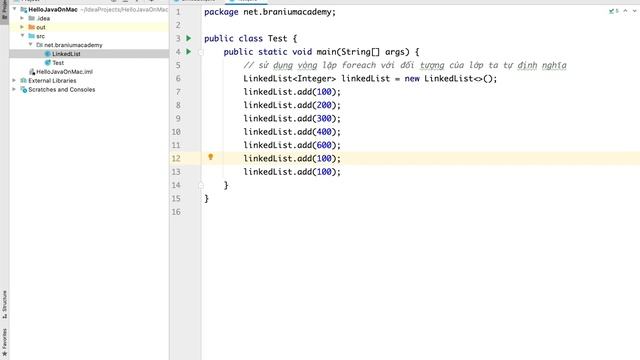Select HelloJavaOnMac.iml in the project tree
This screenshot has width=640, height=360.
point(64,72)
